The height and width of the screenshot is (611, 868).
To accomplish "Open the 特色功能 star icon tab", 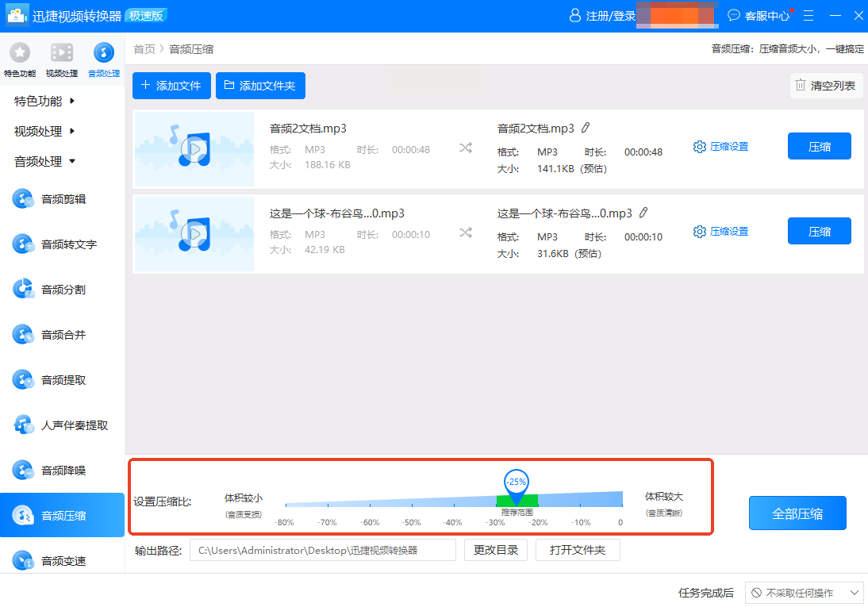I will [x=20, y=52].
